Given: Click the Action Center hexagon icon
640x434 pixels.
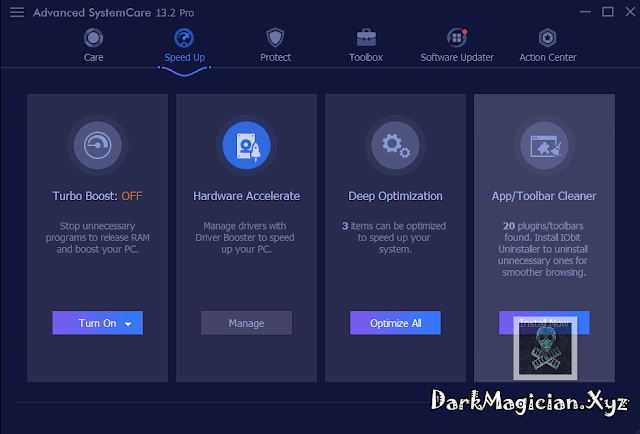Looking at the screenshot, I should pyautogui.click(x=547, y=38).
